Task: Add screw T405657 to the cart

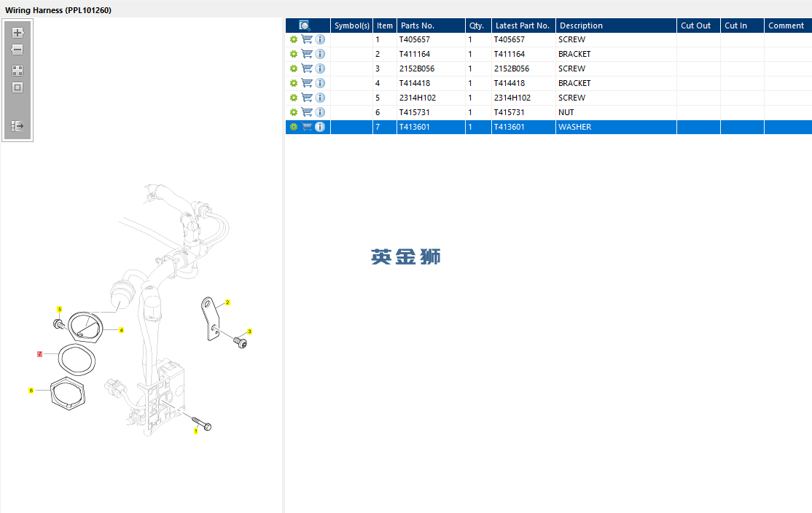Action: click(307, 39)
